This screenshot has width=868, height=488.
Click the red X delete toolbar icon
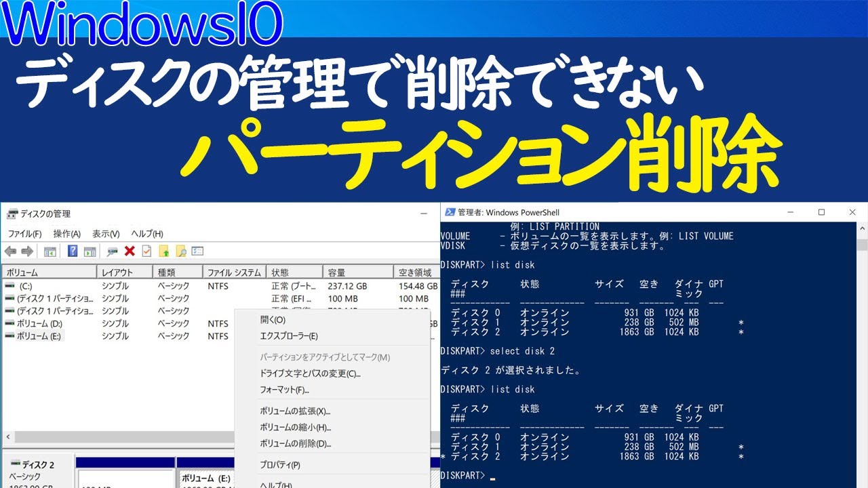pos(130,251)
